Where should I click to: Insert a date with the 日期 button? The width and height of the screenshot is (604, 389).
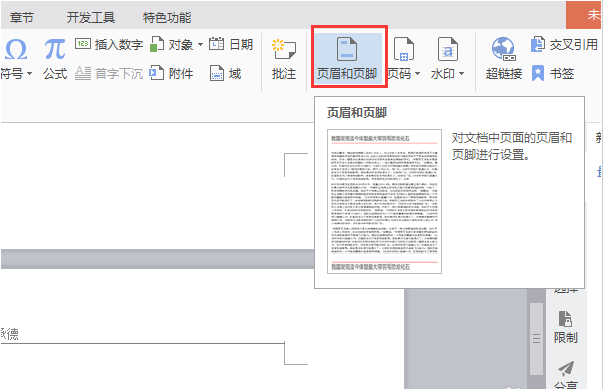point(231,44)
